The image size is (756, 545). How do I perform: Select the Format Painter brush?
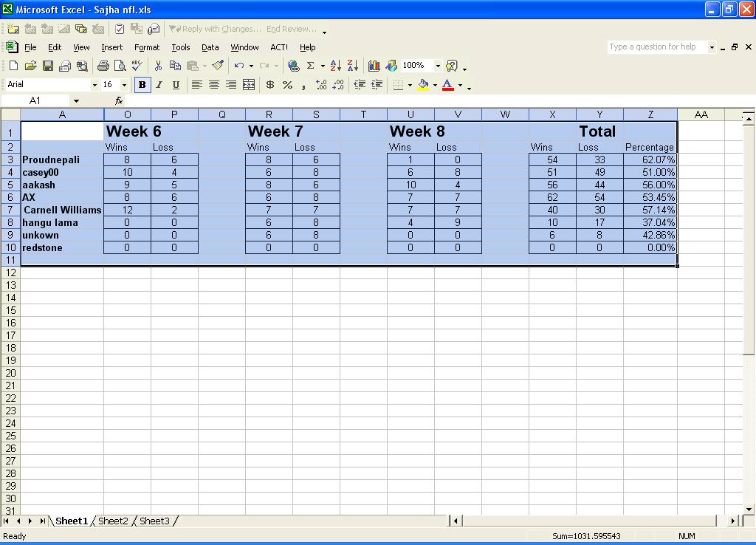[x=218, y=66]
